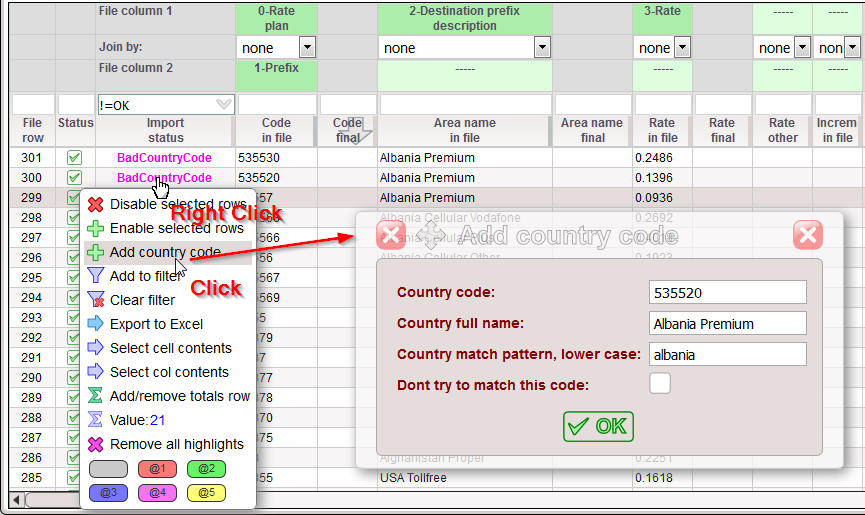Screen dimensions: 865x515
Task: Close Add country code dialog, right X button
Action: point(808,235)
